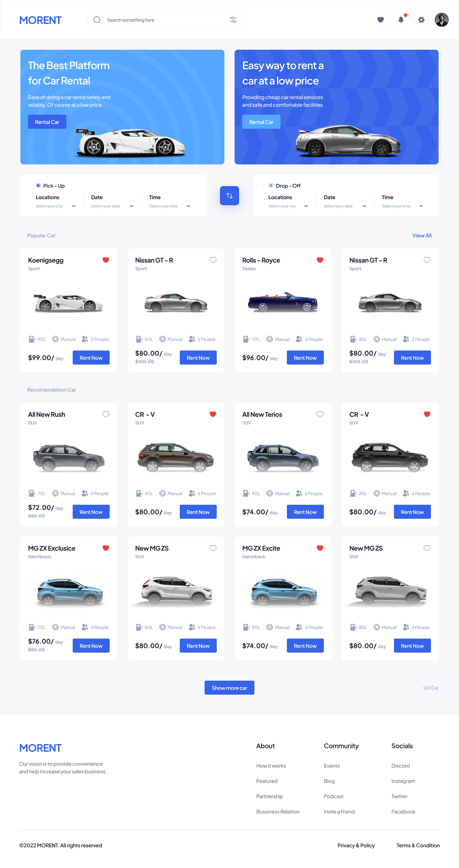Click the swap pick-up and drop-off arrows icon
The height and width of the screenshot is (868, 459).
pos(229,195)
